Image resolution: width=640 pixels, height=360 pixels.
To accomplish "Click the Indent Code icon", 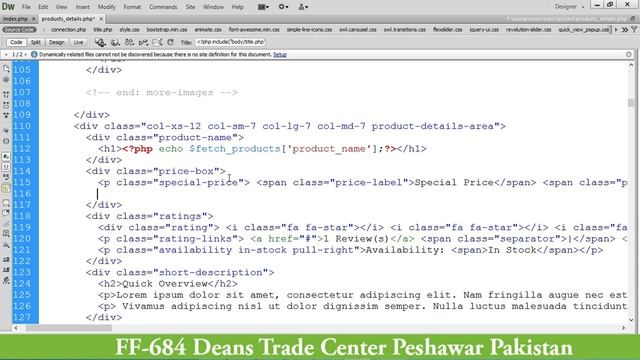I will pos(6,259).
